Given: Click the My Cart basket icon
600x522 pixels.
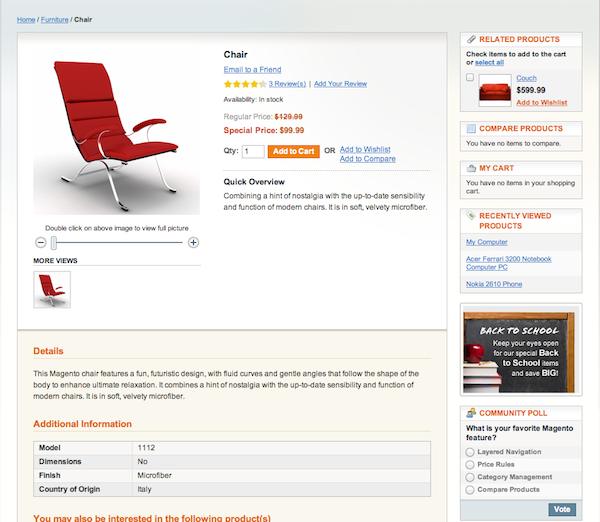Looking at the screenshot, I should [x=471, y=168].
